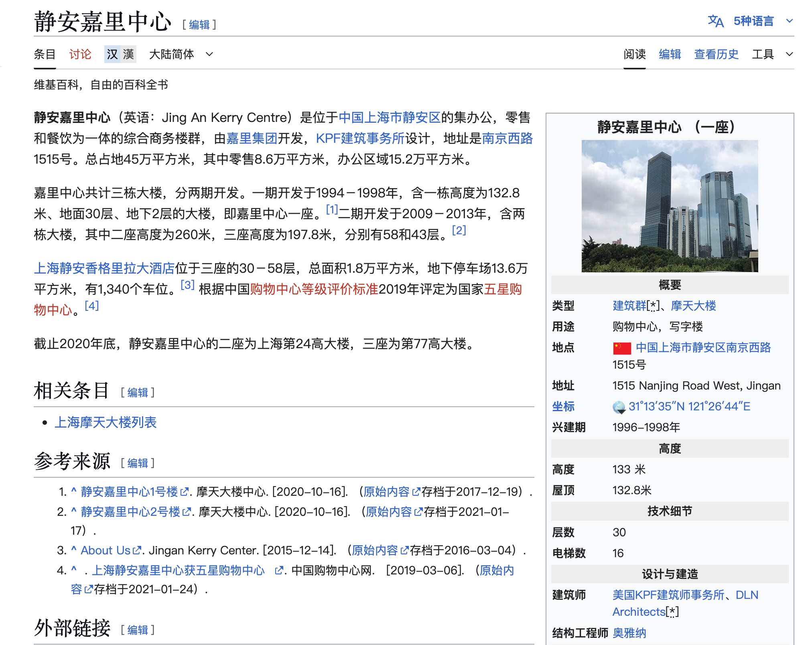Screen dimensions: 812x645
Task: Open the 编辑 tab in page toolbar
Action: tap(670, 54)
